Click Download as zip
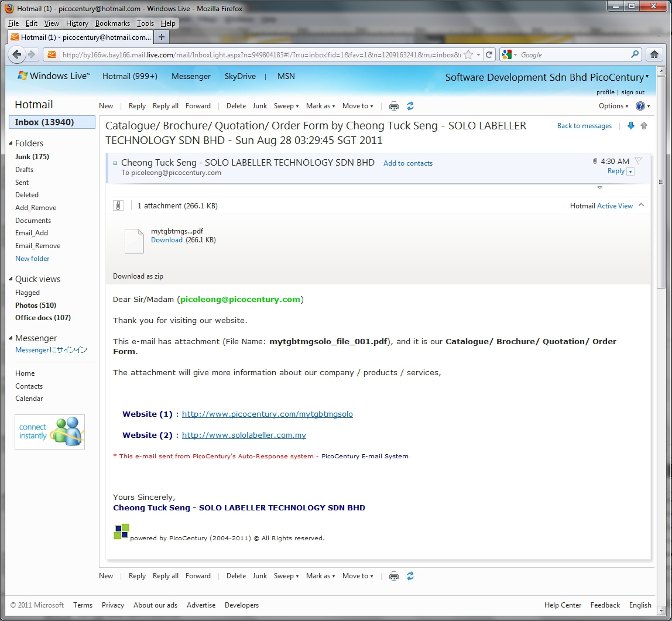The width and height of the screenshot is (672, 621). (138, 276)
